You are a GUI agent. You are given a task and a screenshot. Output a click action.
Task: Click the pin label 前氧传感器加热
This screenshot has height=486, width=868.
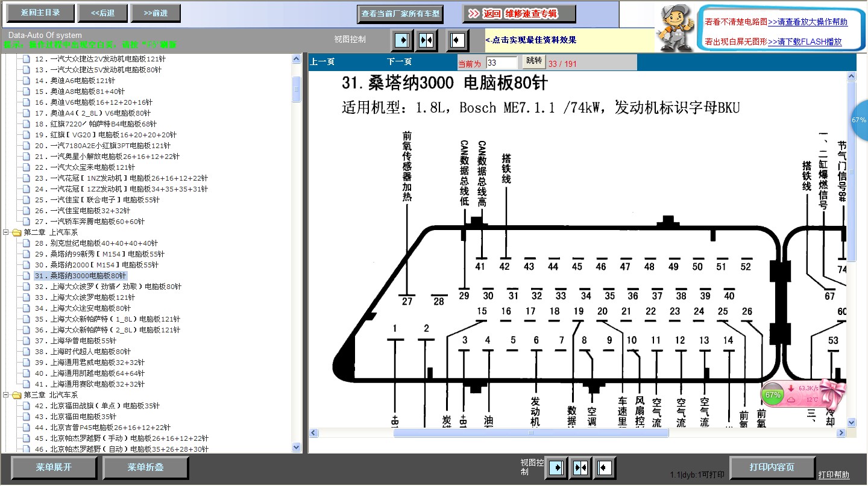pos(407,166)
